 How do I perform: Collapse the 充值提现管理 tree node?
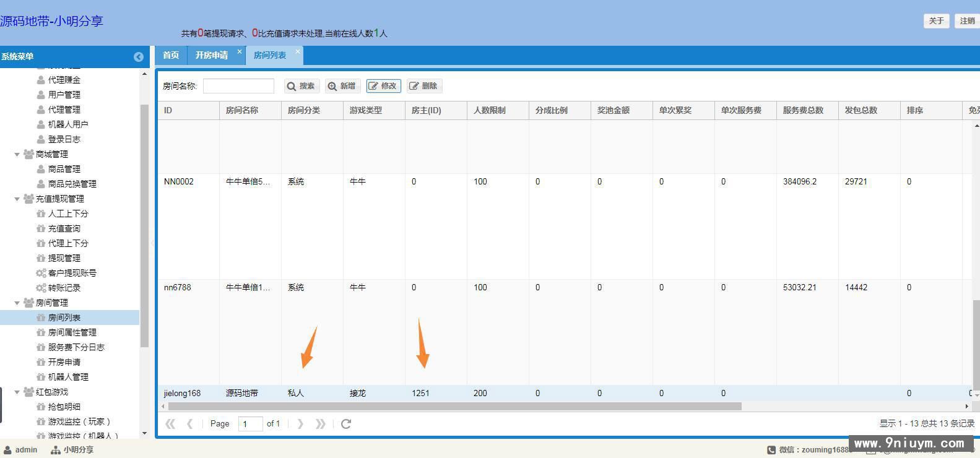17,199
